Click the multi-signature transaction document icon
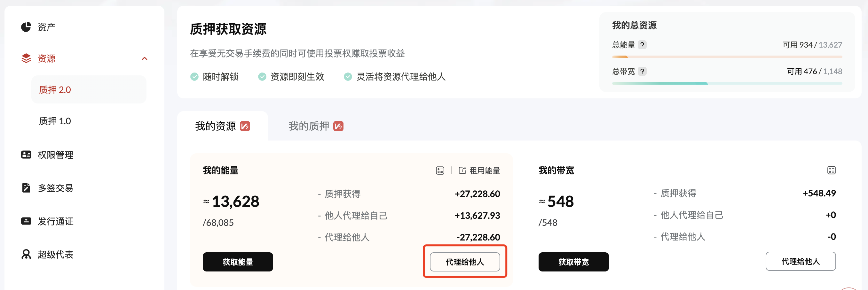Screen dimensions: 868x290 (x=26, y=188)
